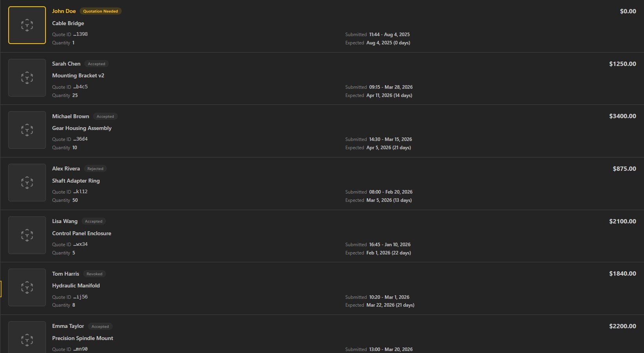
Task: Click the Quotation Needed status badge
Action: [x=100, y=11]
